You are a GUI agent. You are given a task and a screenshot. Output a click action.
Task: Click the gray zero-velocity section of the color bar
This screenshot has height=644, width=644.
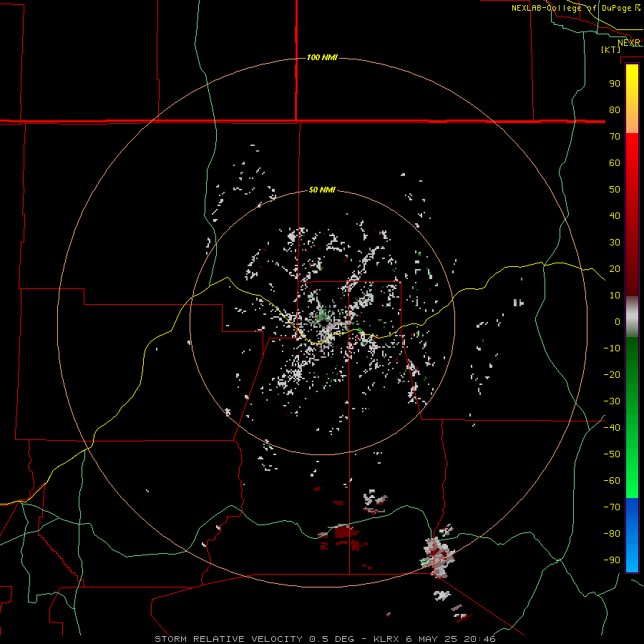(x=632, y=317)
